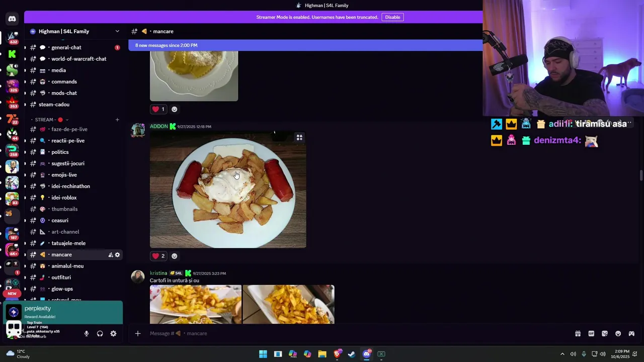644x362 pixels.
Task: Open File Explorer from taskbar
Action: [x=322, y=354]
